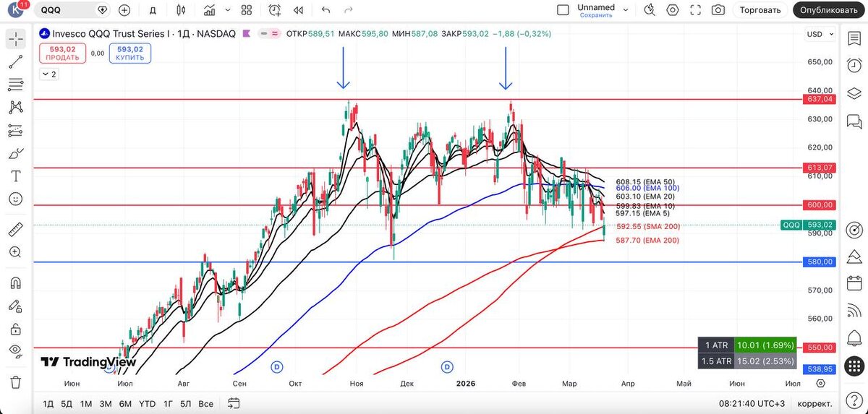Undo the last chart action
This screenshot has height=414, width=868.
pos(325,10)
